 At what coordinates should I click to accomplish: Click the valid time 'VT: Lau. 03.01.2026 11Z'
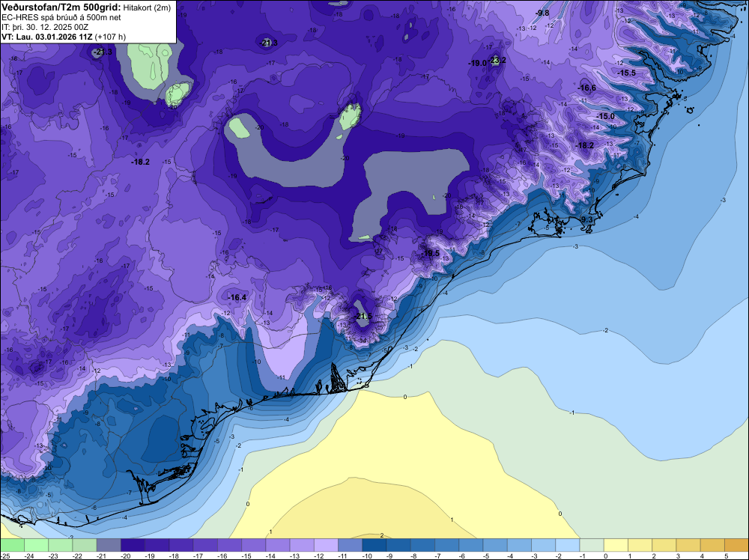click(47, 37)
